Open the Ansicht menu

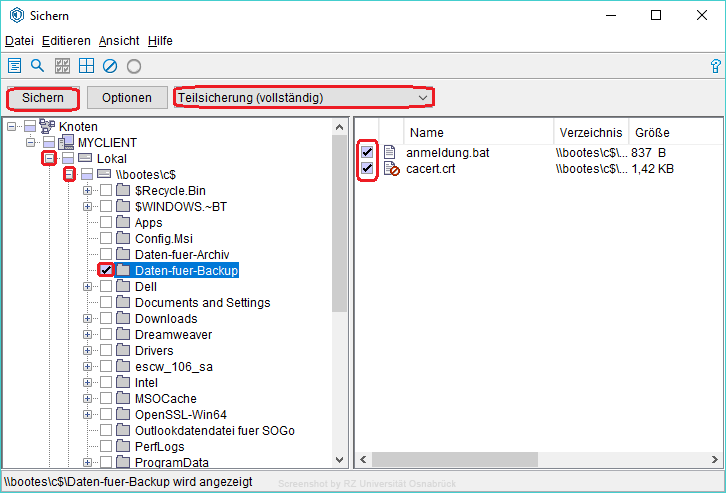[119, 41]
